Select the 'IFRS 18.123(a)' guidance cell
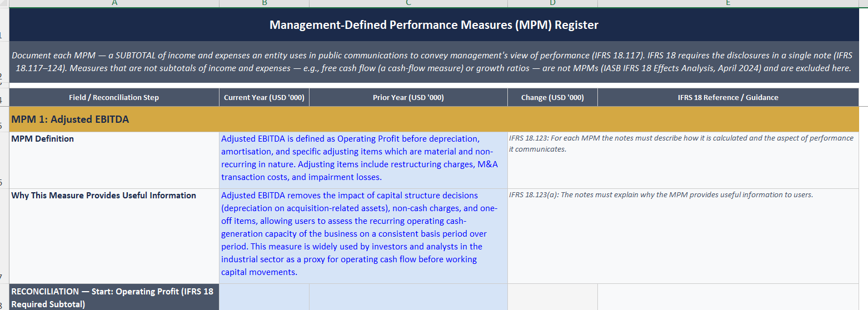Screen dimensions: 868x310 pos(683,236)
